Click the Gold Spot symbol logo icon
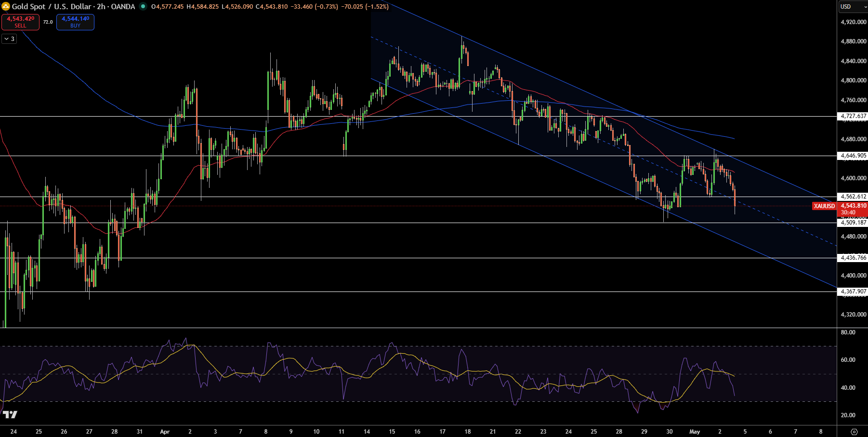This screenshot has height=437, width=868. tap(6, 7)
